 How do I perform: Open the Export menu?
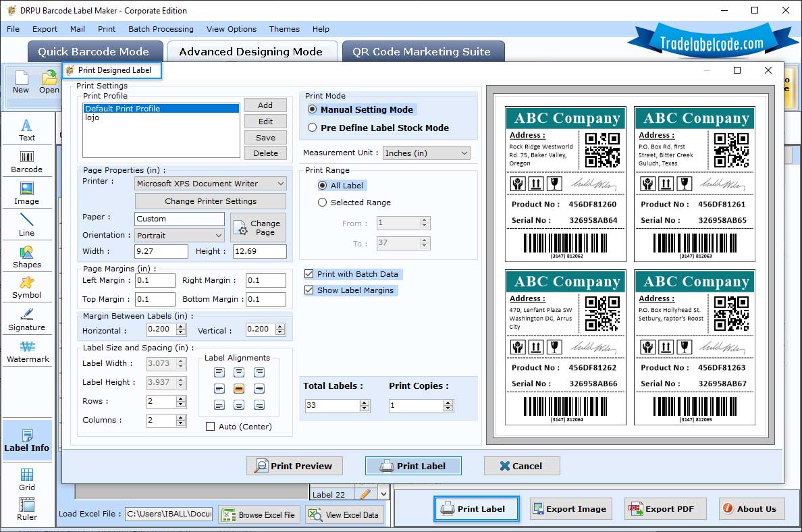click(x=45, y=29)
